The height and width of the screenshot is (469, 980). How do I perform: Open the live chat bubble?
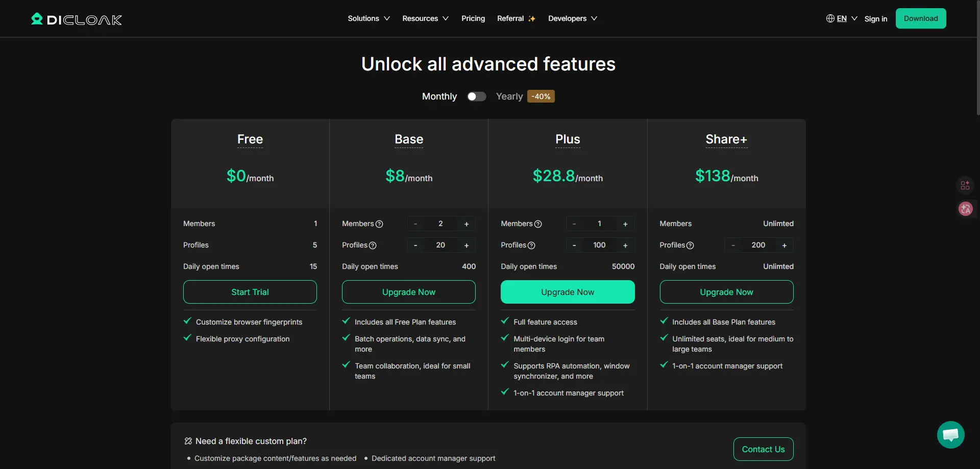point(950,435)
